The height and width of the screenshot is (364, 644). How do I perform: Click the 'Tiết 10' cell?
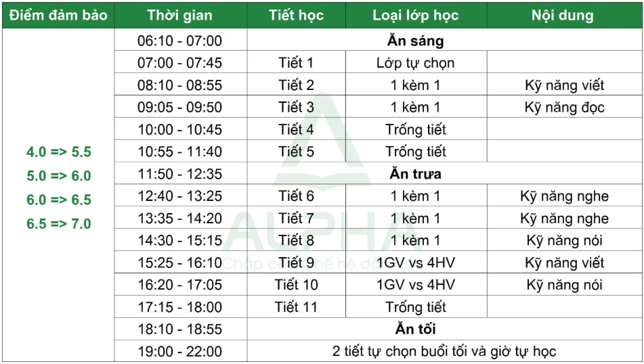tap(296, 284)
